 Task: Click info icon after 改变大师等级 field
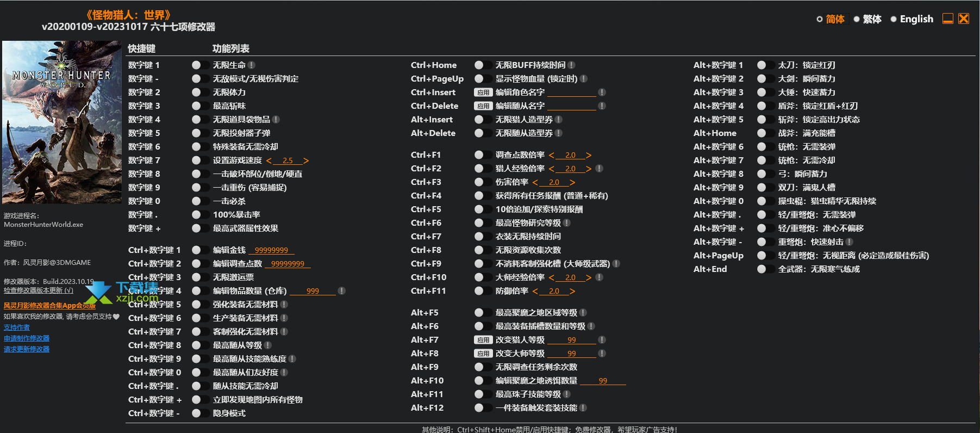tap(602, 354)
